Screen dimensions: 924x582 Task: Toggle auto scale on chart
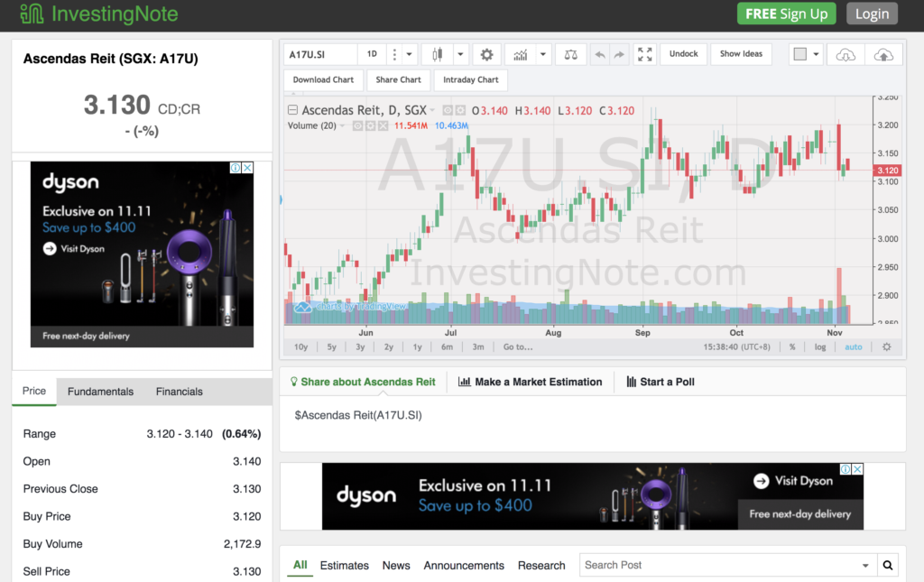[x=854, y=347]
